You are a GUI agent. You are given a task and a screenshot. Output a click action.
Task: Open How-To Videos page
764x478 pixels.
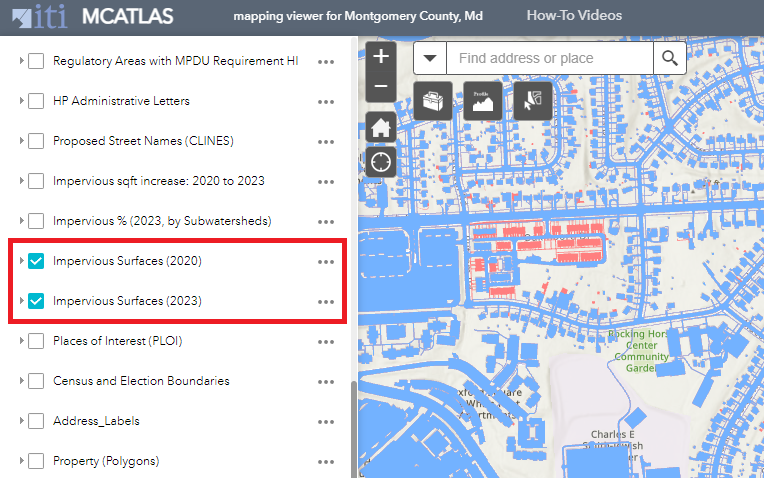click(574, 16)
